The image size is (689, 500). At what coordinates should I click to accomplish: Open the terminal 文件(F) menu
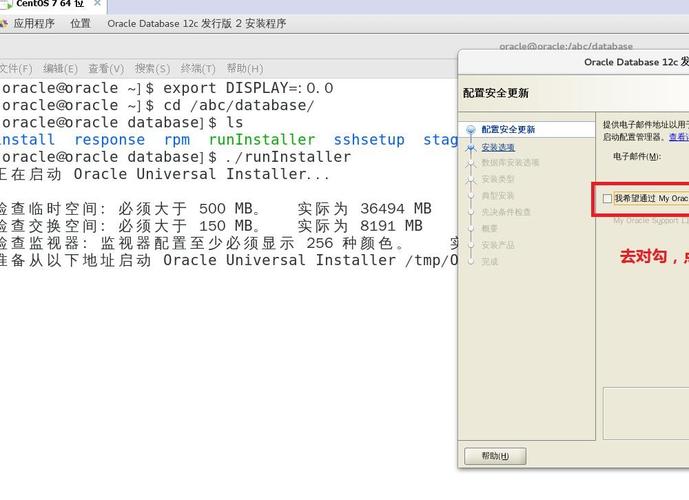click(x=16, y=69)
